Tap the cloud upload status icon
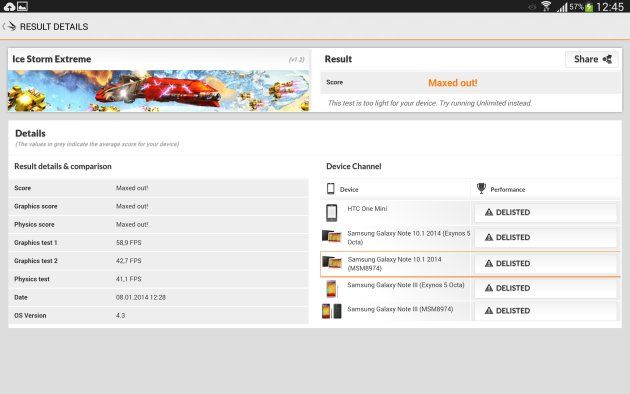This screenshot has width=630, height=394. pyautogui.click(x=9, y=6)
